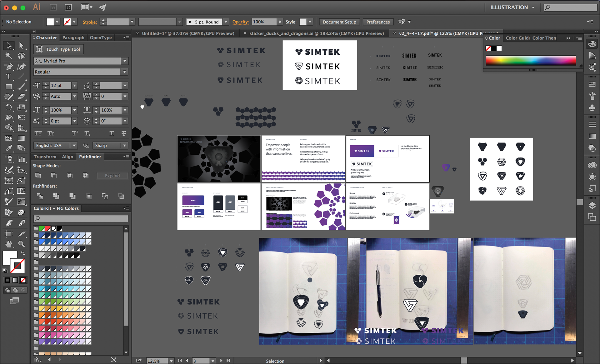Toggle Underline text style
This screenshot has width=600, height=364.
coord(112,133)
